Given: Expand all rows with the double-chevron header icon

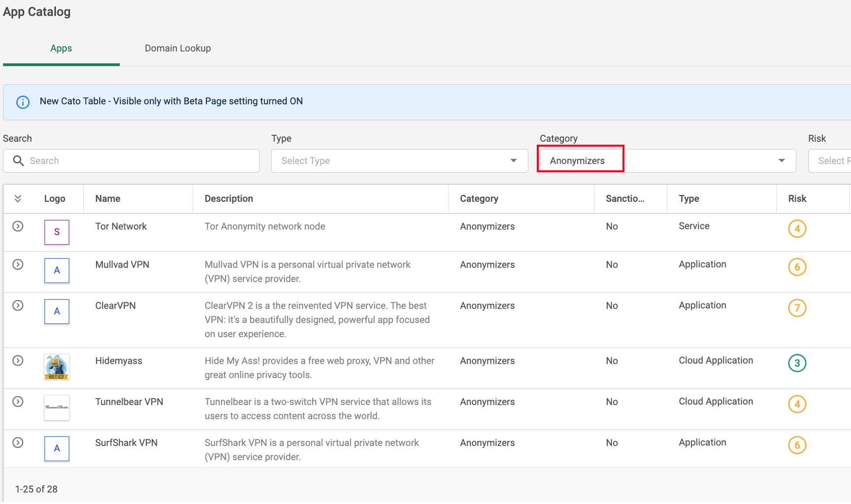Looking at the screenshot, I should coord(18,198).
